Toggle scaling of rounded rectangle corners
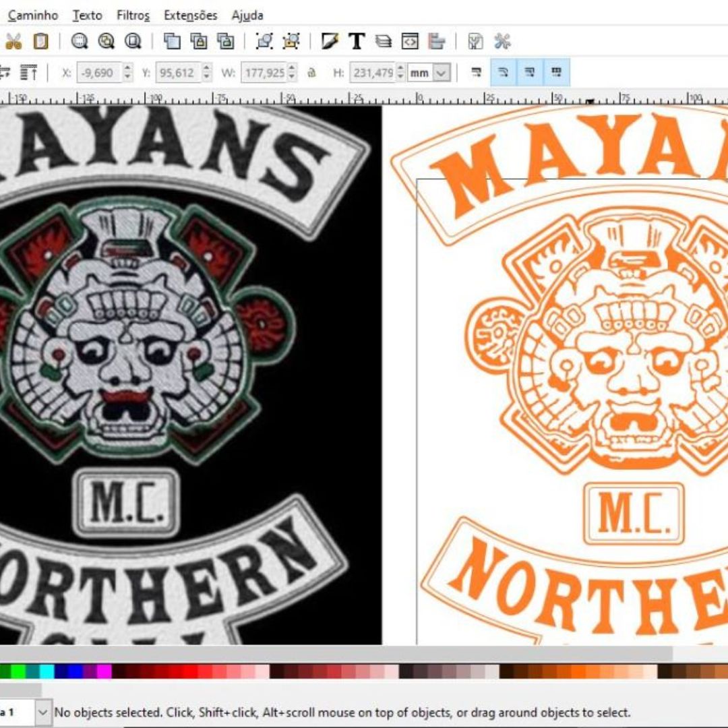This screenshot has width=728, height=728. click(x=504, y=72)
